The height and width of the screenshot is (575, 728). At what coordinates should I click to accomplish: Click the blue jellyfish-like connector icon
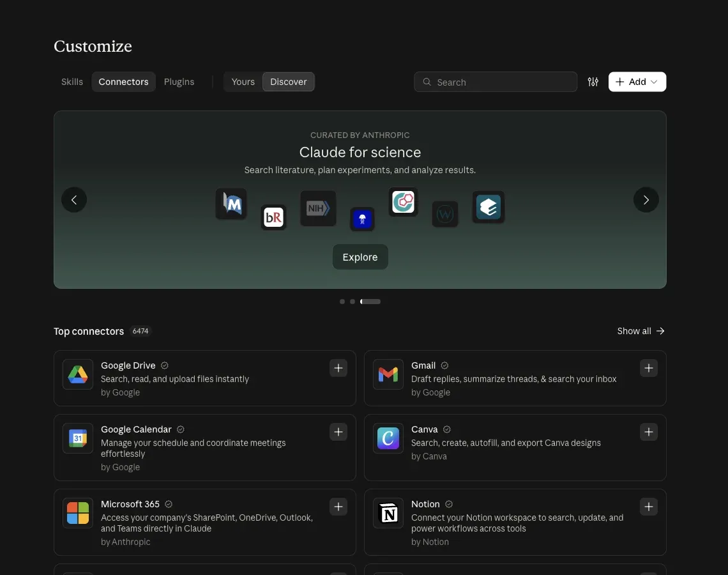(x=362, y=218)
